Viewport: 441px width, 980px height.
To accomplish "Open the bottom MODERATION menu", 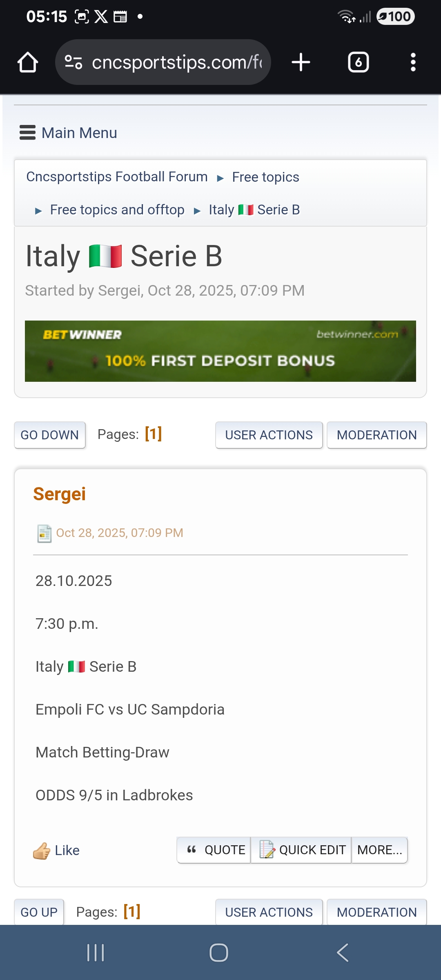I will 376,912.
